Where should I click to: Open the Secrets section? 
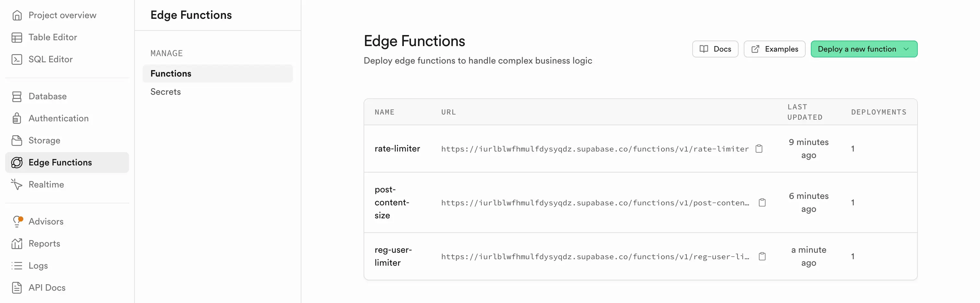tap(166, 92)
